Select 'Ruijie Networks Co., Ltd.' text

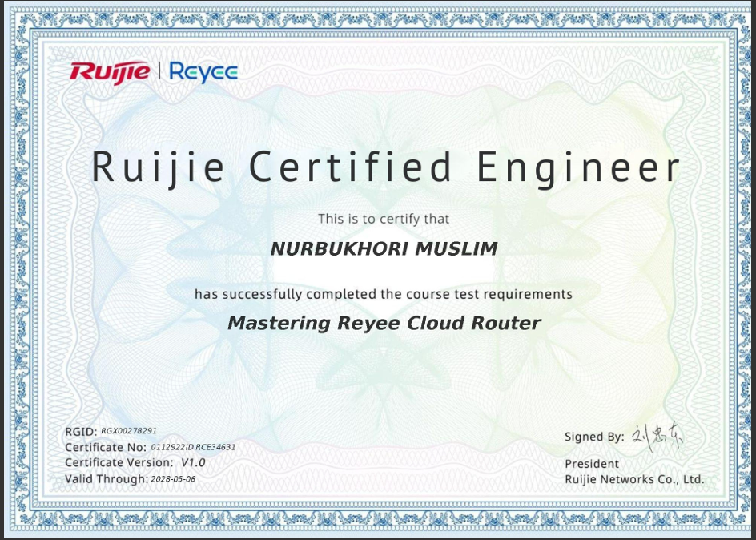point(634,479)
